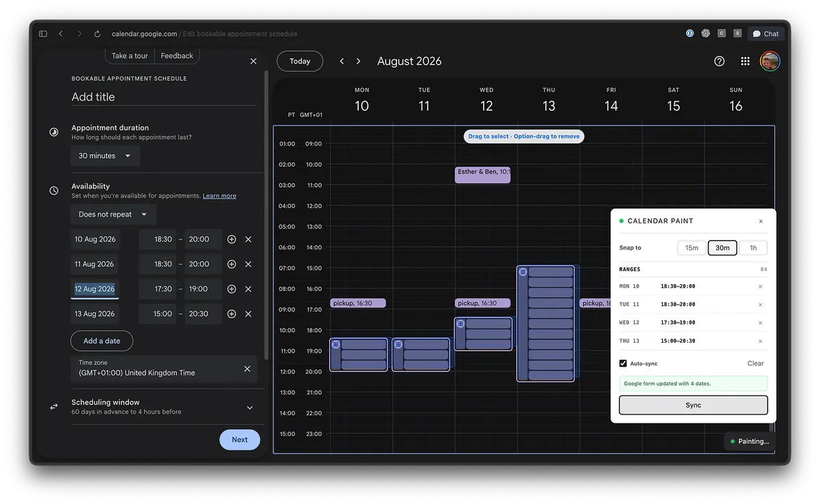Remove the 12 Aug 2026 availability row

pyautogui.click(x=248, y=289)
